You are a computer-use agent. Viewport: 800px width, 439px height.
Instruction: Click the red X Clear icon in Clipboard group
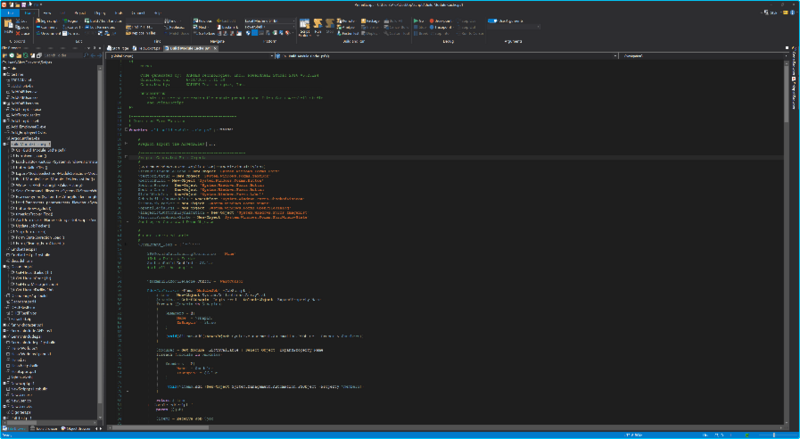pyautogui.click(x=18, y=34)
